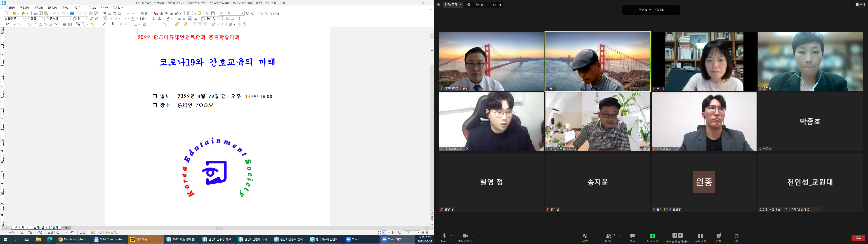868x244 pixels.
Task: Click the export to PDF icon
Action: tap(46, 14)
